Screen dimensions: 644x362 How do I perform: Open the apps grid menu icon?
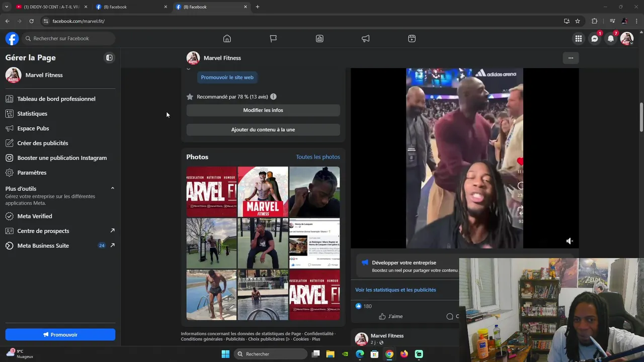coord(579,39)
